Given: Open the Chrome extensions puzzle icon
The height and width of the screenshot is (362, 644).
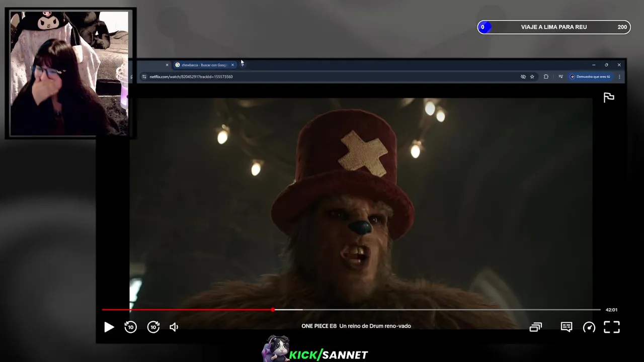Looking at the screenshot, I should click(x=546, y=77).
